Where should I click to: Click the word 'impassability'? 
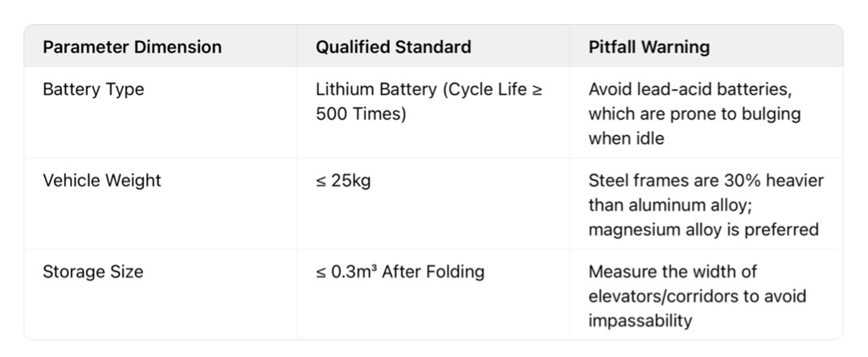[x=640, y=321]
